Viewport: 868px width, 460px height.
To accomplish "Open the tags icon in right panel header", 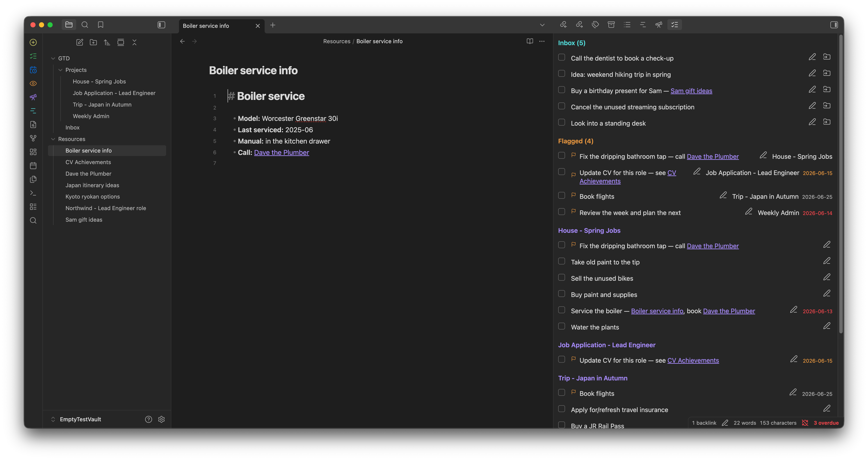I will [595, 25].
